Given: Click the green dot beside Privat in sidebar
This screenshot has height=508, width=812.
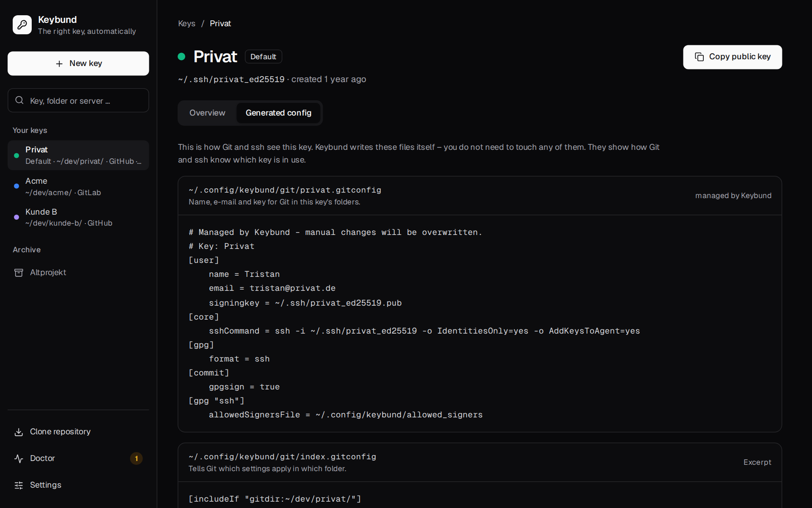Looking at the screenshot, I should (x=16, y=155).
